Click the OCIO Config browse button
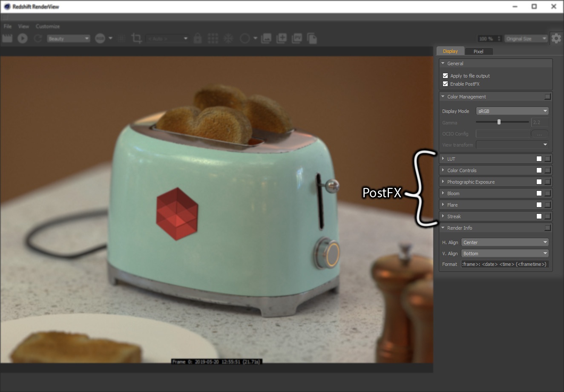The height and width of the screenshot is (392, 564). click(540, 134)
